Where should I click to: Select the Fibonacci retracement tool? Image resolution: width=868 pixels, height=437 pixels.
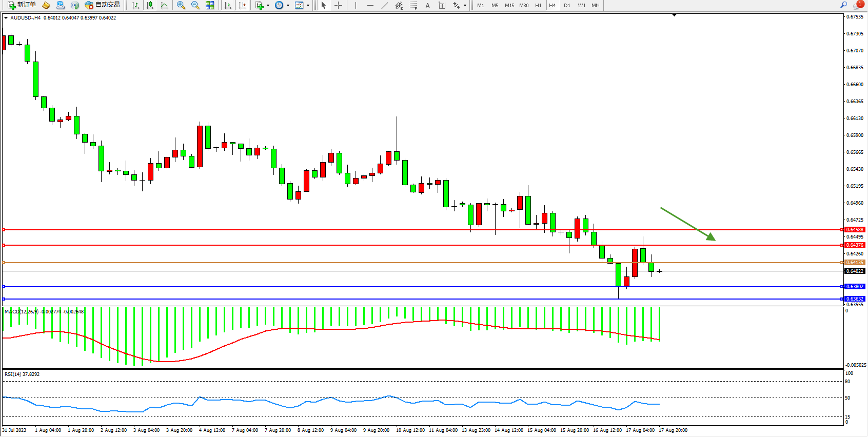click(x=413, y=5)
